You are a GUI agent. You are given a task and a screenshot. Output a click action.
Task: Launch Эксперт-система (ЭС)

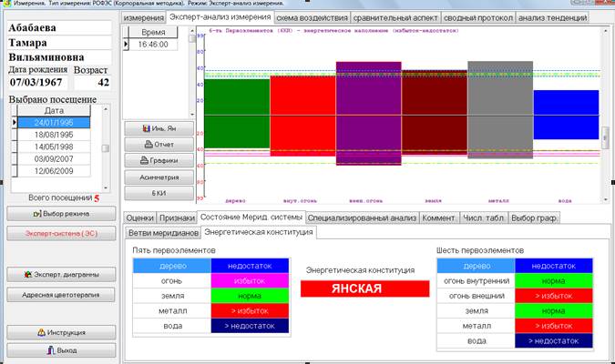(x=61, y=234)
